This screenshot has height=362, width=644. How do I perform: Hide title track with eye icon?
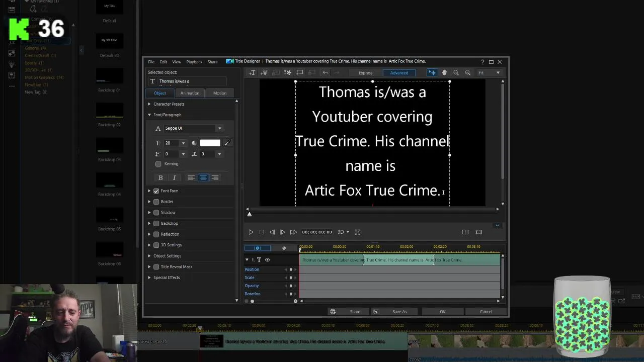(x=267, y=260)
